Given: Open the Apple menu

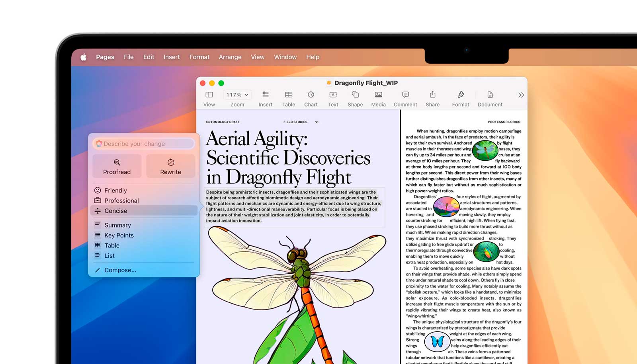Looking at the screenshot, I should (x=84, y=57).
